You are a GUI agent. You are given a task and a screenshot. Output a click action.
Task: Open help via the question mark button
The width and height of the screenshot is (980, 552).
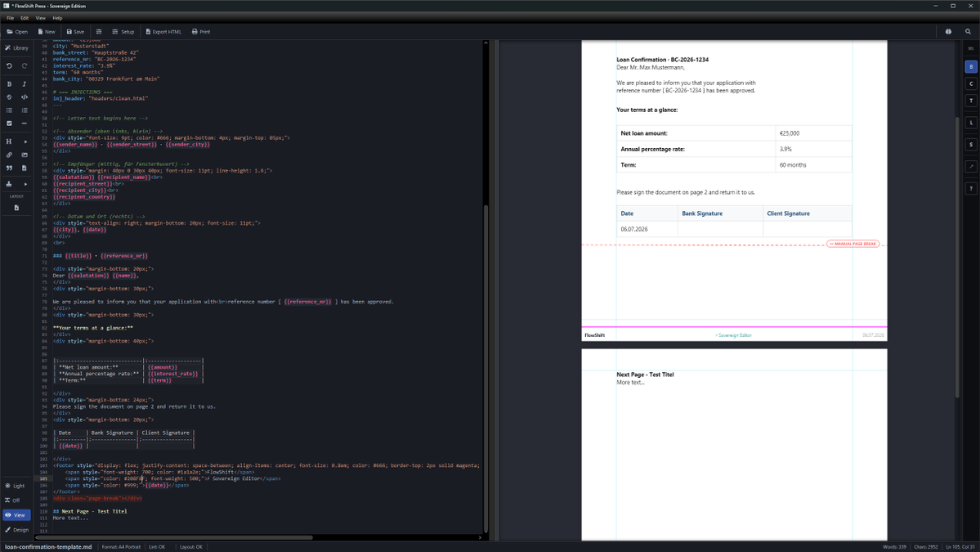(971, 188)
